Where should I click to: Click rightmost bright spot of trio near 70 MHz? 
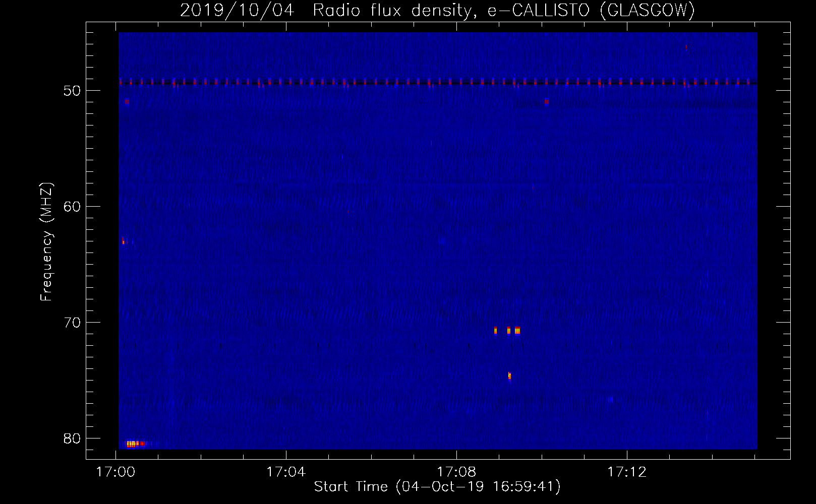517,331
